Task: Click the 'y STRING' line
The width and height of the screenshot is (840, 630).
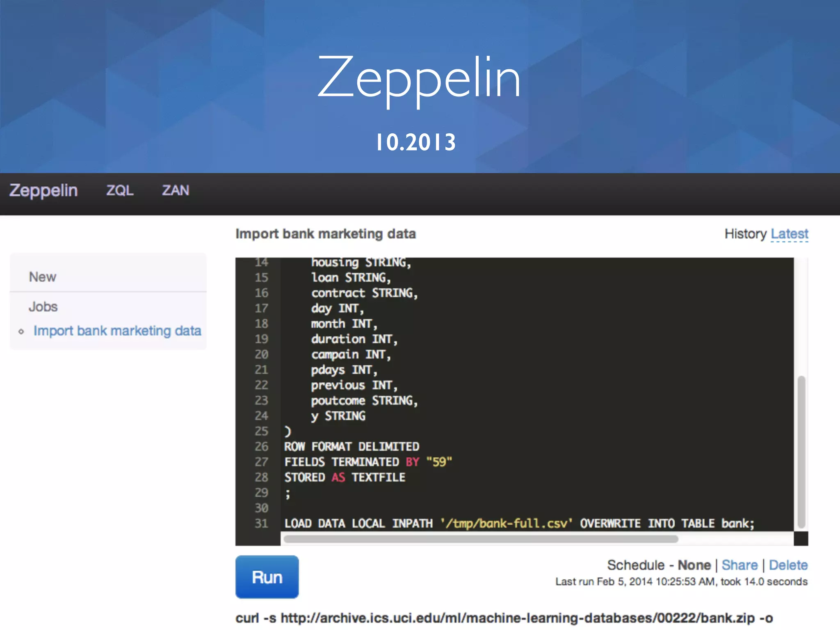Action: coord(338,416)
